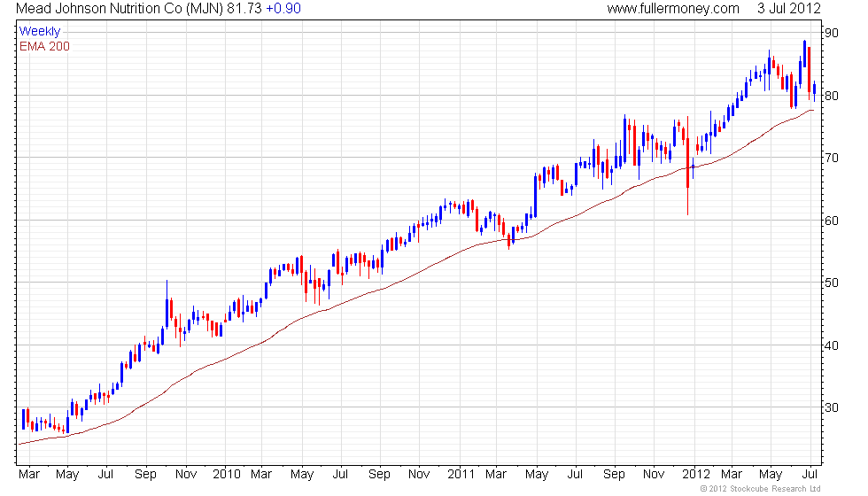Click the Stockcube Research Ltd copyright text
The image size is (868, 496).
761,489
